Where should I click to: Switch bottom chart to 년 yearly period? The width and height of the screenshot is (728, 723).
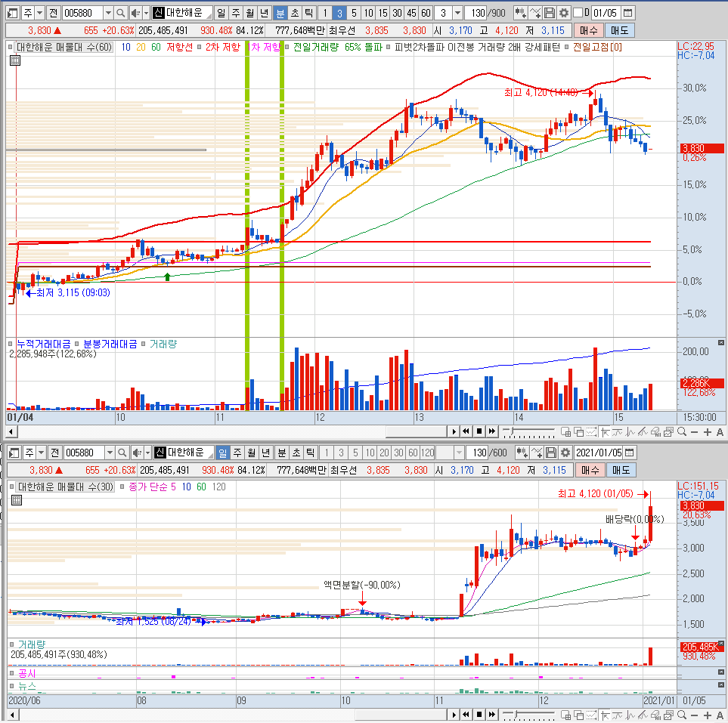266,453
